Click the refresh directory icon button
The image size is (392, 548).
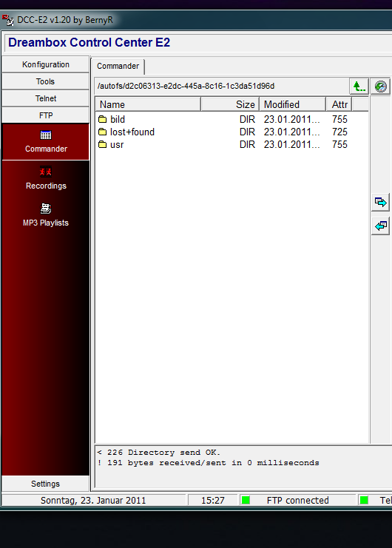pyautogui.click(x=380, y=86)
